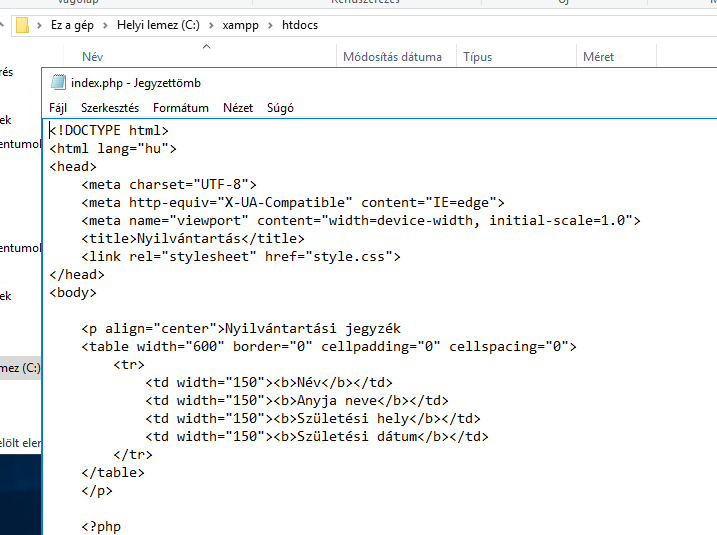The image size is (717, 535).
Task: Expand the chevron after 'Helyi lemez (C:)'
Action: pos(211,25)
